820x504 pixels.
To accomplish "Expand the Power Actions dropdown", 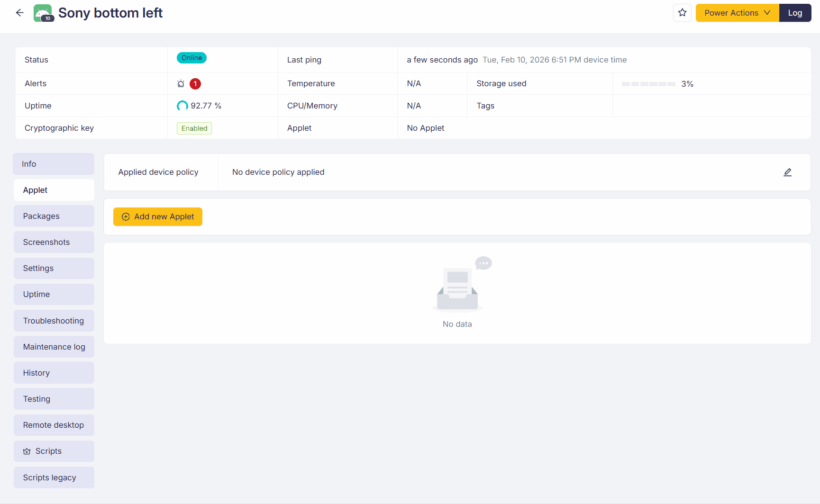I will 737,13.
